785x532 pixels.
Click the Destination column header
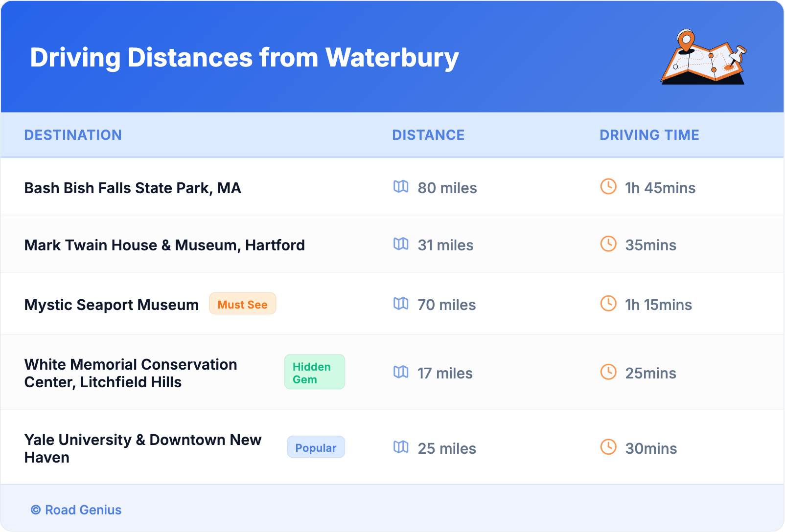pos(73,135)
